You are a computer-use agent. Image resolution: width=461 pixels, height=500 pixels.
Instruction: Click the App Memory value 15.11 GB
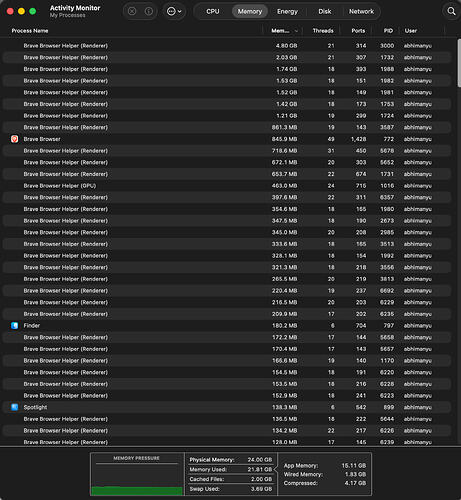(353, 465)
